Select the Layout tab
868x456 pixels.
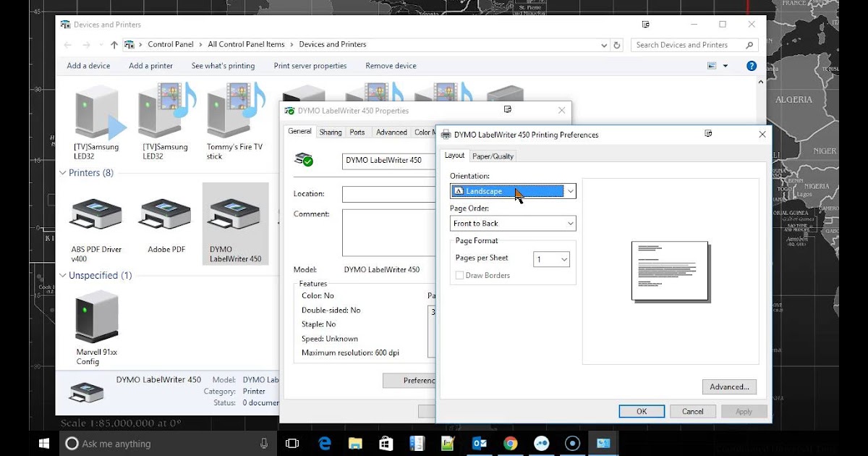[x=454, y=156]
